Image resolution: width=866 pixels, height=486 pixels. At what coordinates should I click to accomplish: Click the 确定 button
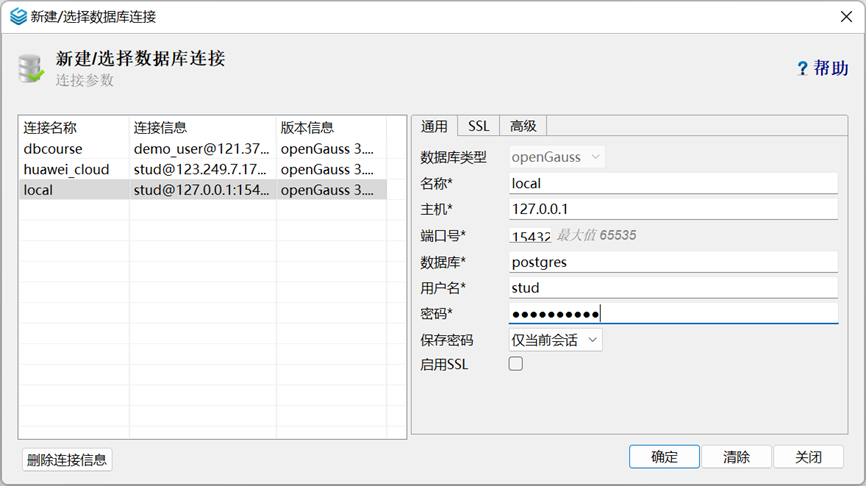pyautogui.click(x=664, y=457)
